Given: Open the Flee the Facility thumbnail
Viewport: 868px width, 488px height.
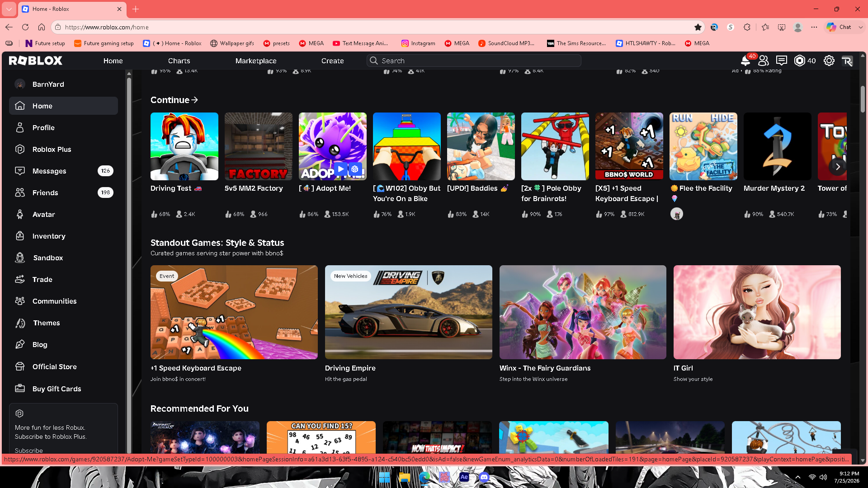Looking at the screenshot, I should (703, 146).
